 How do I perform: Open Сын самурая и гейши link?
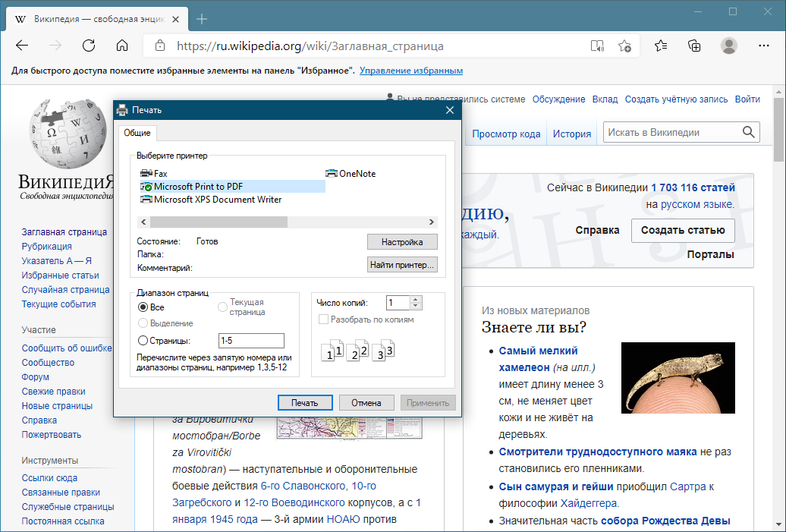[556, 486]
